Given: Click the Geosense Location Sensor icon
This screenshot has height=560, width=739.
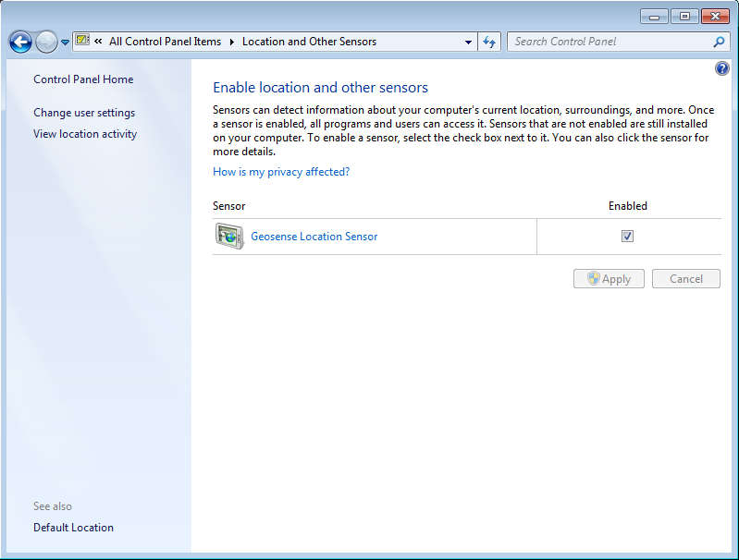Looking at the screenshot, I should click(x=229, y=236).
